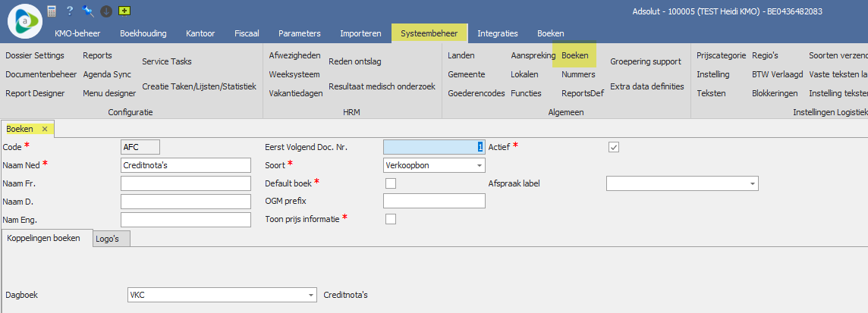Enable Toon prijs informatie checkbox
The width and height of the screenshot is (868, 313).
tap(391, 219)
